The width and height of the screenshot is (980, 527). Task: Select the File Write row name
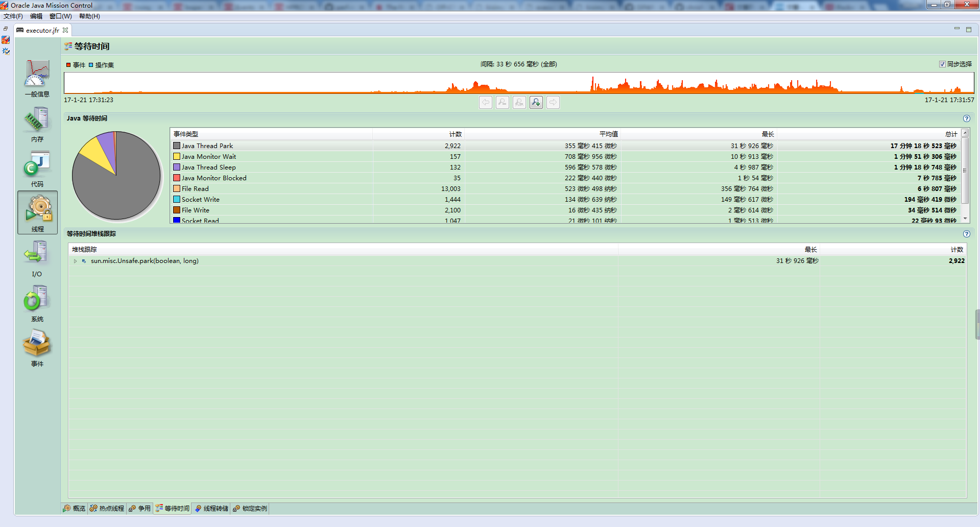click(196, 210)
